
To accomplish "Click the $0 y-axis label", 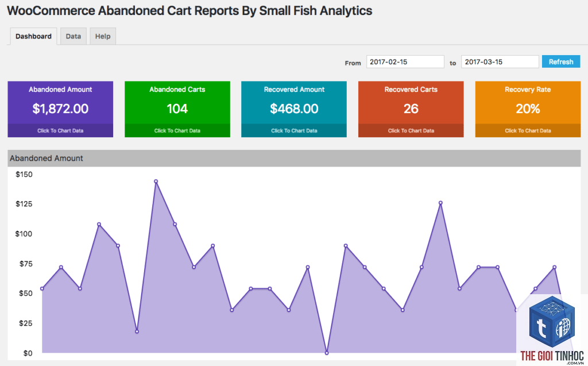I will [28, 353].
